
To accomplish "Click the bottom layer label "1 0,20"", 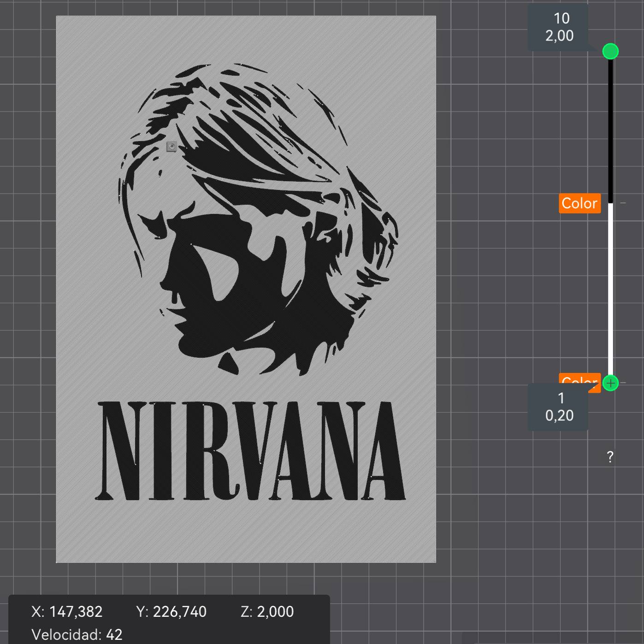I will 558,407.
